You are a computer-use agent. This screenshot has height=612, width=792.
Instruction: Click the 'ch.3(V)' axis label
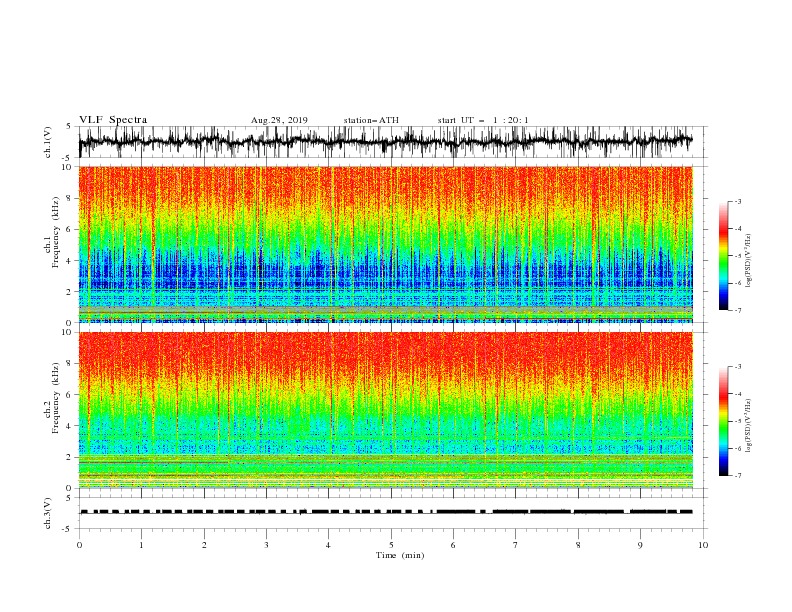(48, 513)
